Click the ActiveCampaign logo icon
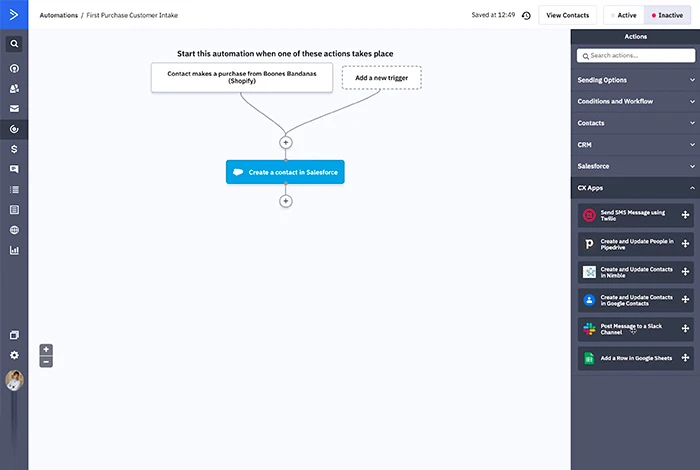This screenshot has width=700, height=470. click(x=14, y=15)
